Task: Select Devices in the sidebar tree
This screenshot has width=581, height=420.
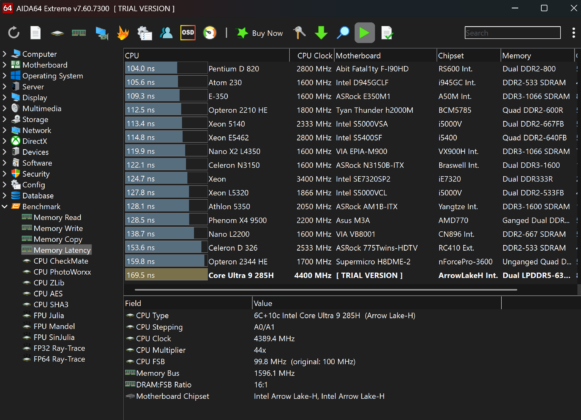Action: pyautogui.click(x=35, y=152)
